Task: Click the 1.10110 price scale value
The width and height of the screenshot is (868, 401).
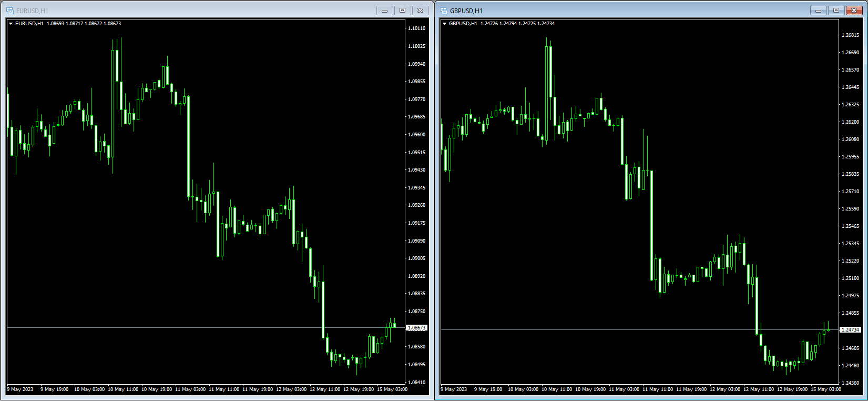Action: [x=417, y=28]
